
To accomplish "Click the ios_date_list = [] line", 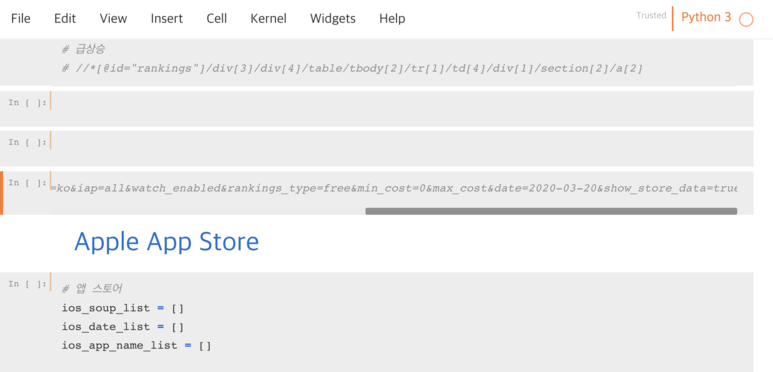I will (123, 327).
